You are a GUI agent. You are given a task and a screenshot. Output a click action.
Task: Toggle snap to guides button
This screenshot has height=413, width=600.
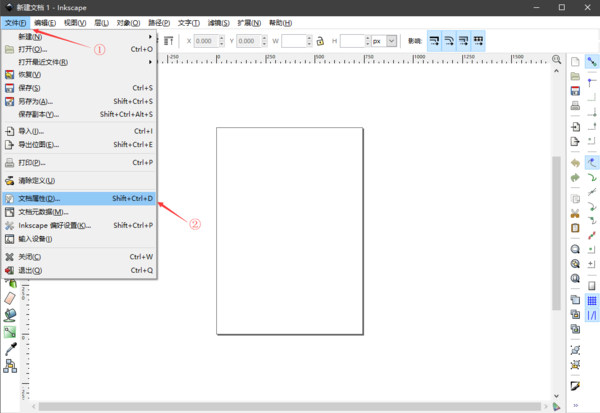[x=592, y=315]
